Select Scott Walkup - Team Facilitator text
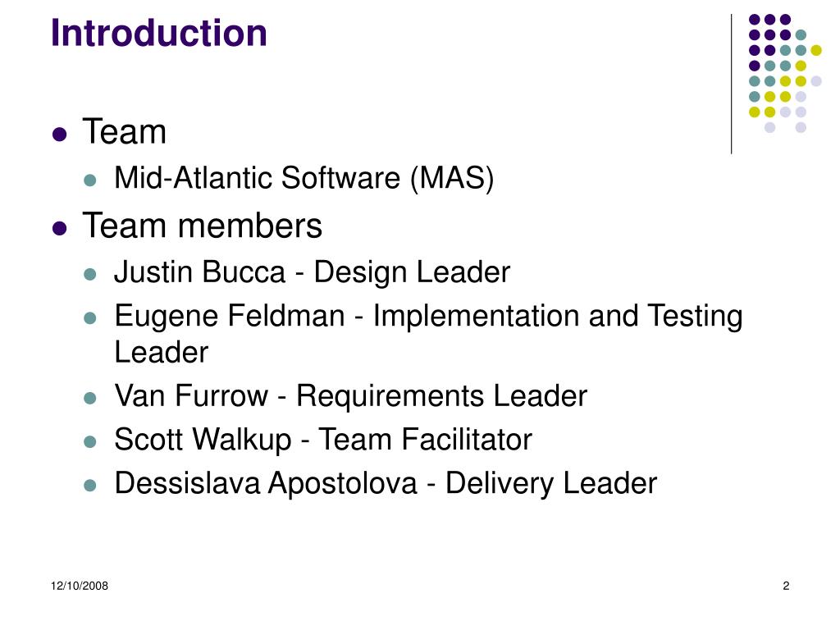Viewport: 840px width, 630px height. click(x=323, y=440)
